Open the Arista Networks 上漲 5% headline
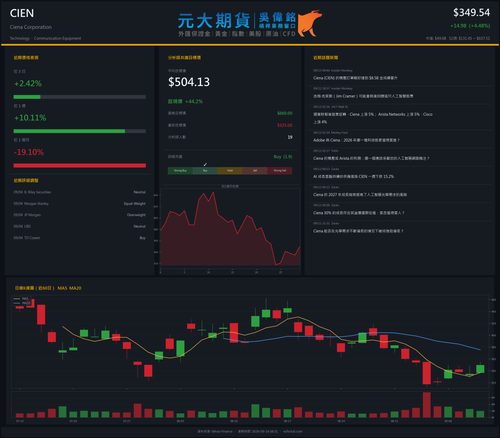This screenshot has height=438, width=500. (373, 118)
